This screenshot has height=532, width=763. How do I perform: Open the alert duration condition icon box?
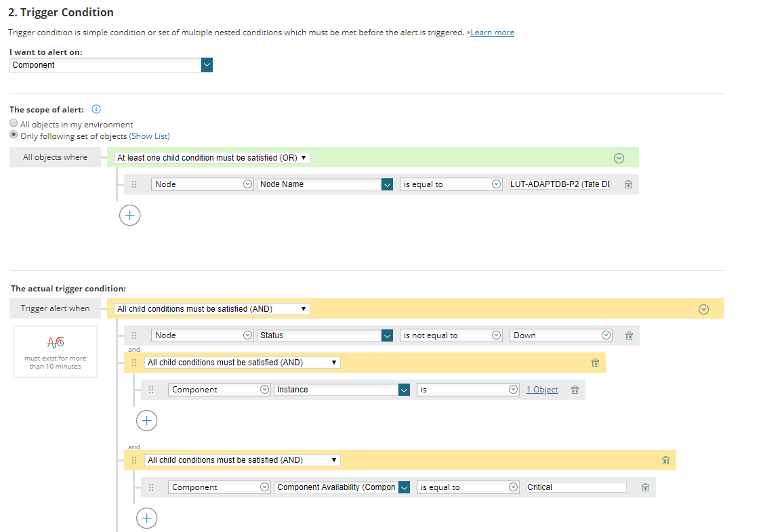pos(56,352)
